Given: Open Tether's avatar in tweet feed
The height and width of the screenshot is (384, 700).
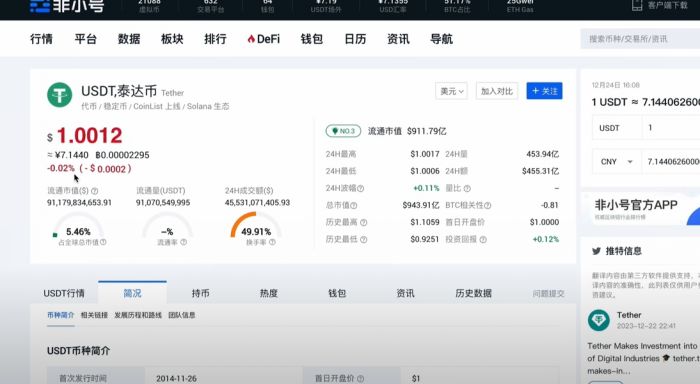Looking at the screenshot, I should click(x=599, y=320).
